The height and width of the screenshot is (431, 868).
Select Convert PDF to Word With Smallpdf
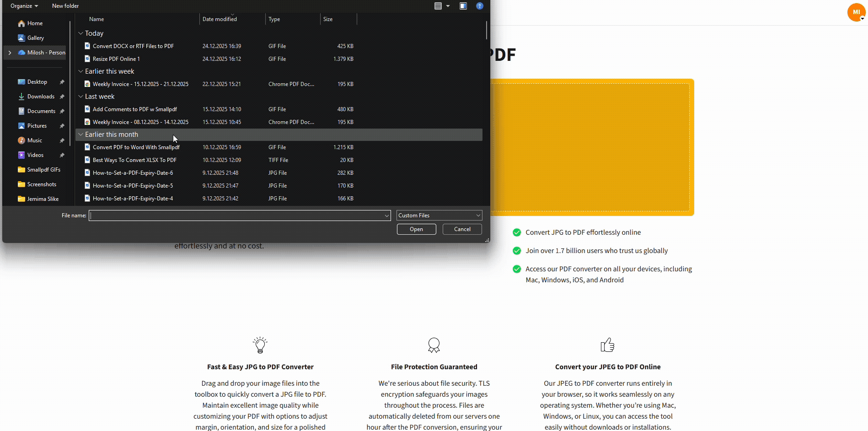click(x=136, y=147)
